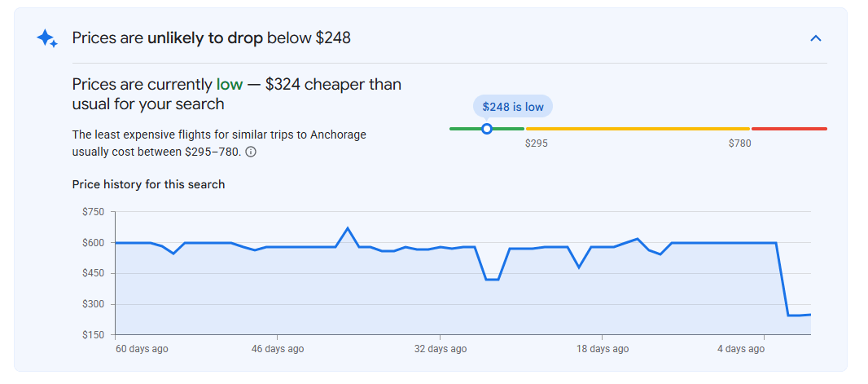Click the "32 days ago" axis label
This screenshot has width=868, height=384.
(440, 349)
